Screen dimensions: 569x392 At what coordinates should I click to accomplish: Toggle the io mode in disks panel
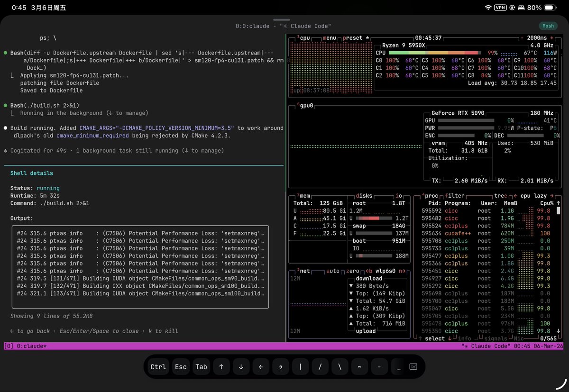coord(398,196)
